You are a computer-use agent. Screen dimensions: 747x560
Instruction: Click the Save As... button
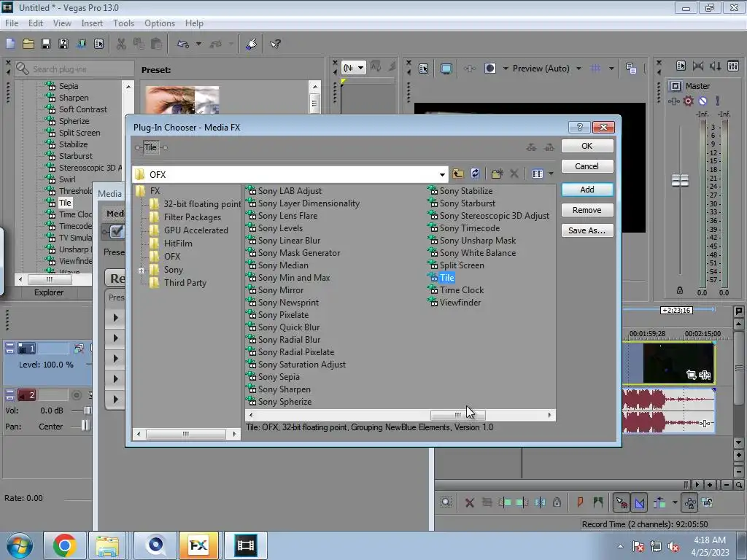(587, 230)
